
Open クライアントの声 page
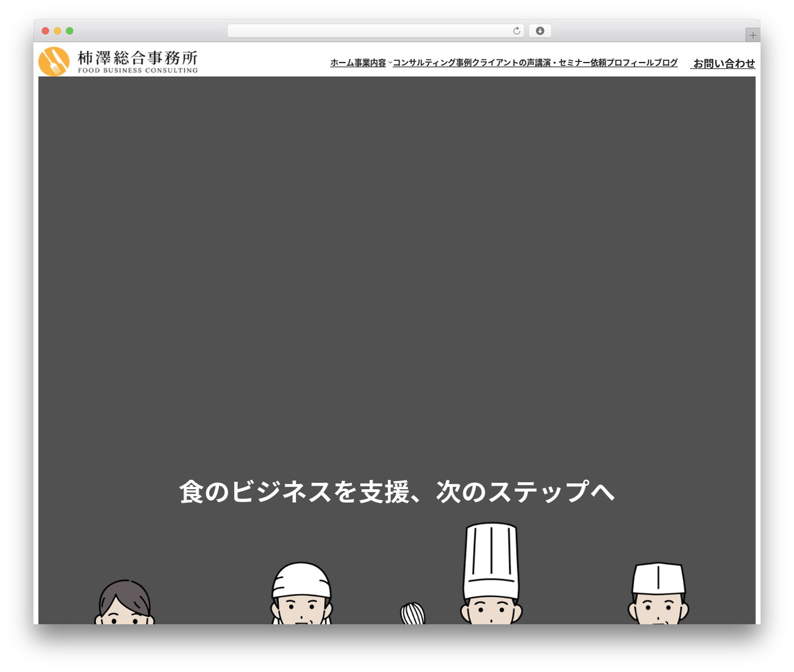pos(503,63)
